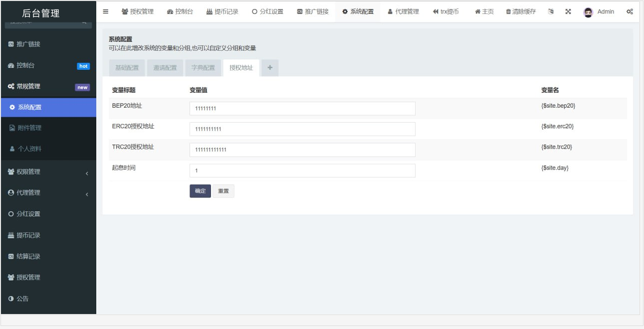
Task: Open the 代理管理 top tab
Action: [403, 11]
